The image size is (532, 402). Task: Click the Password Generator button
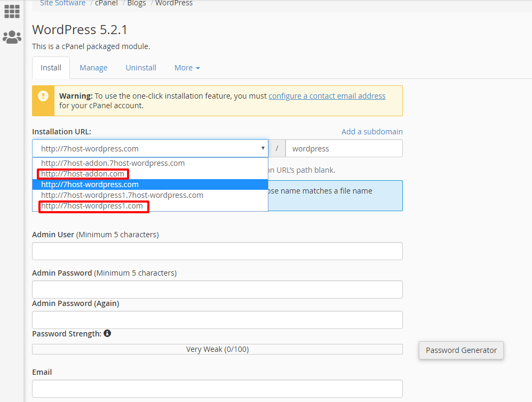click(461, 350)
